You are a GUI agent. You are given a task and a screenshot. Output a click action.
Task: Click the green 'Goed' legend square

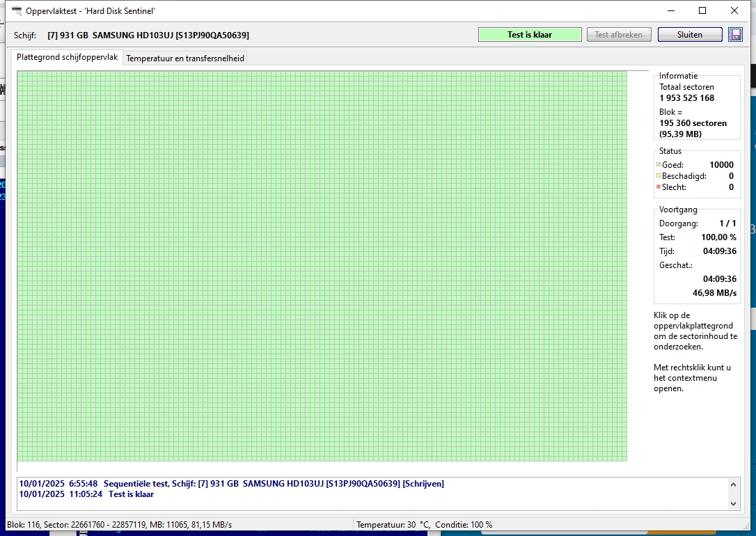pos(659,166)
